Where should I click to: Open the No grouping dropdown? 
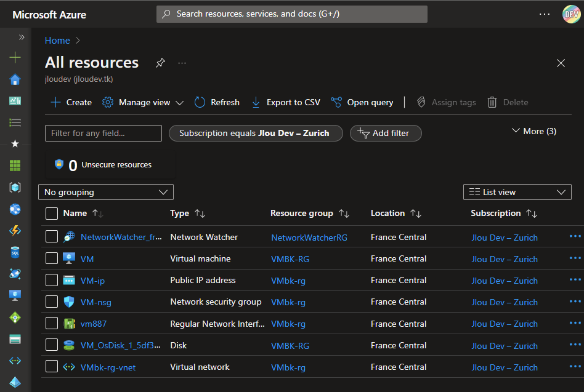pos(106,192)
